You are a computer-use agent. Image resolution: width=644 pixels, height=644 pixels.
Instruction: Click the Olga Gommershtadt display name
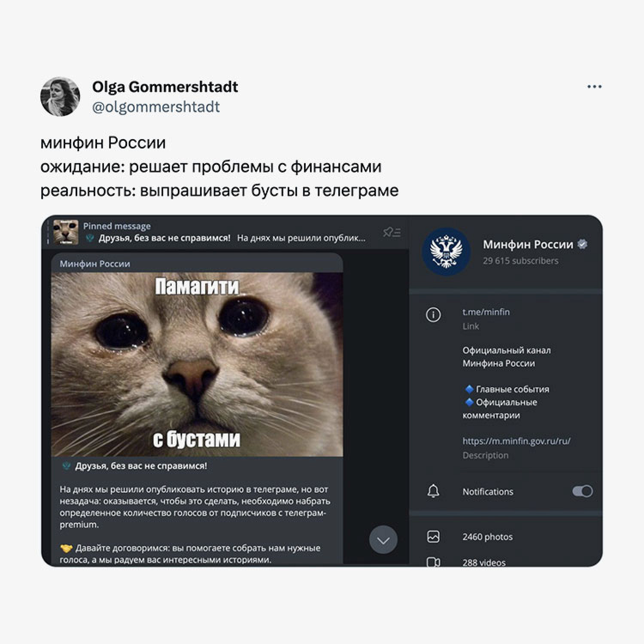click(165, 87)
